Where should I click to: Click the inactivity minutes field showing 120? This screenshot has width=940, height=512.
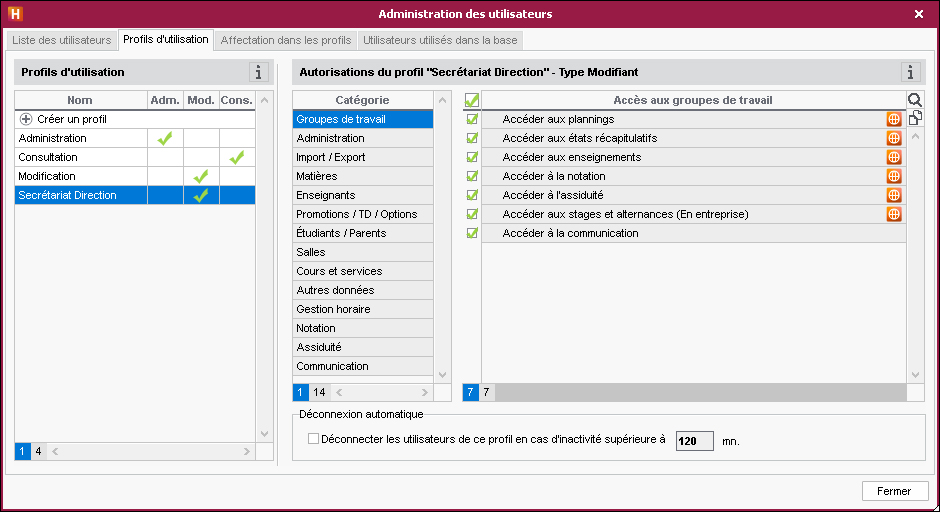point(694,441)
